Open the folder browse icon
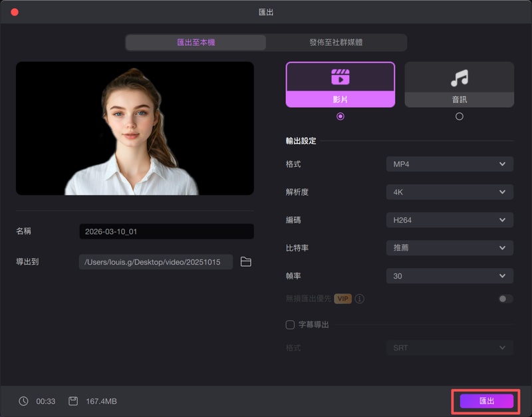This screenshot has height=417, width=532. coord(246,262)
